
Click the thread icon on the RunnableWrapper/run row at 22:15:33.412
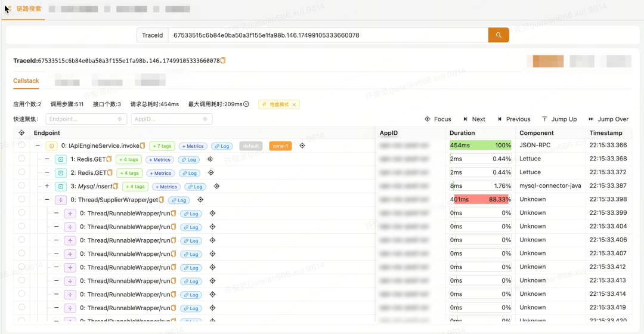click(x=70, y=267)
